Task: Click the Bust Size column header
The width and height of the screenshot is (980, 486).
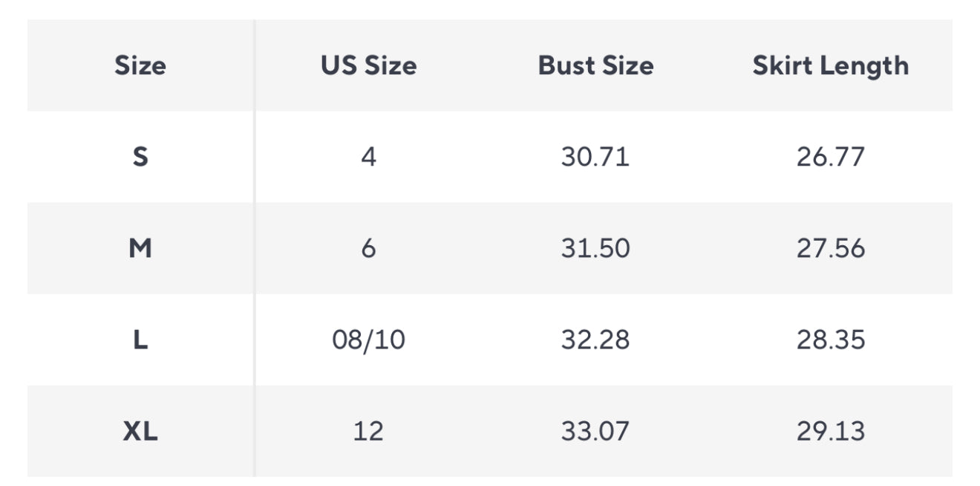Action: (595, 65)
